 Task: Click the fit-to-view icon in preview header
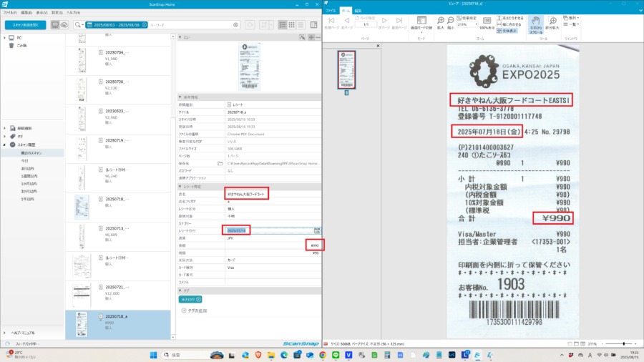[x=302, y=37]
